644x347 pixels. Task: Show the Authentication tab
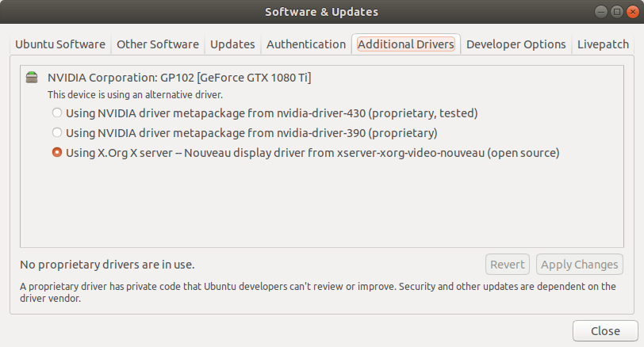click(x=306, y=44)
